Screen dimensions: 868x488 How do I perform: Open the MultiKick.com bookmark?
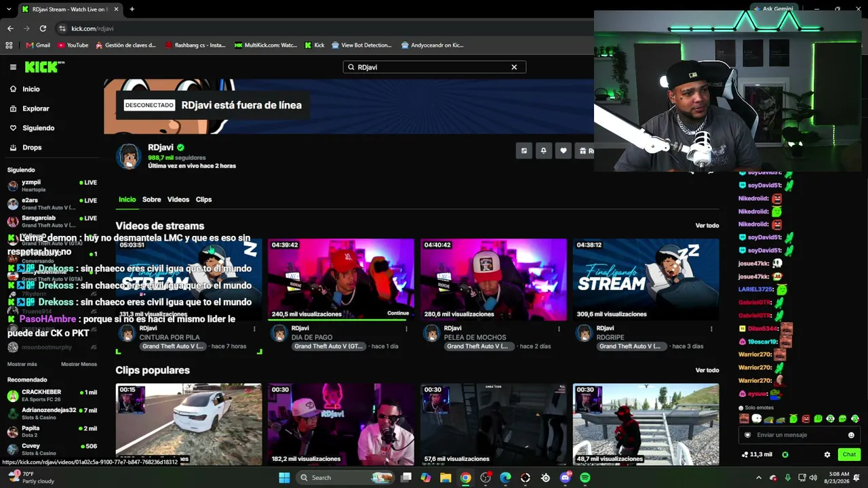[266, 45]
